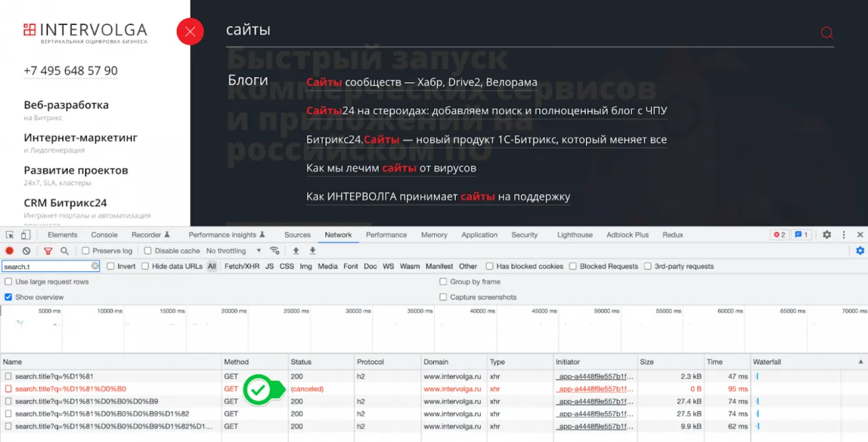
Task: Toggle Use large request rows
Action: pyautogui.click(x=8, y=281)
